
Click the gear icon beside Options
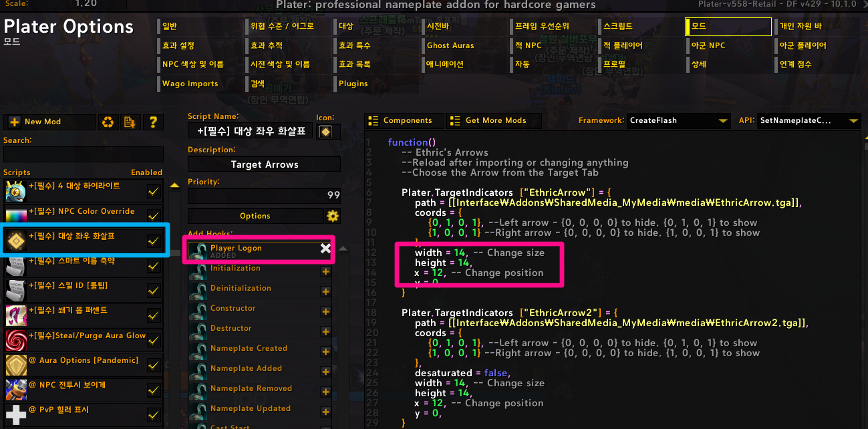[x=332, y=217]
